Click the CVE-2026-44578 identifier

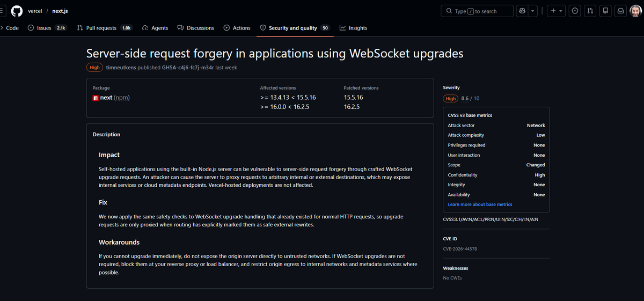coord(460,248)
